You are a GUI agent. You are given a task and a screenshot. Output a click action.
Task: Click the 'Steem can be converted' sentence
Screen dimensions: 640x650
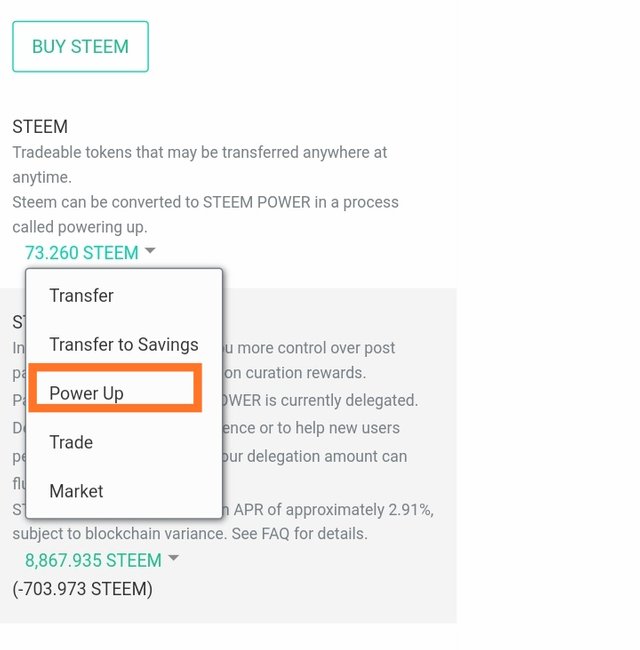click(205, 202)
